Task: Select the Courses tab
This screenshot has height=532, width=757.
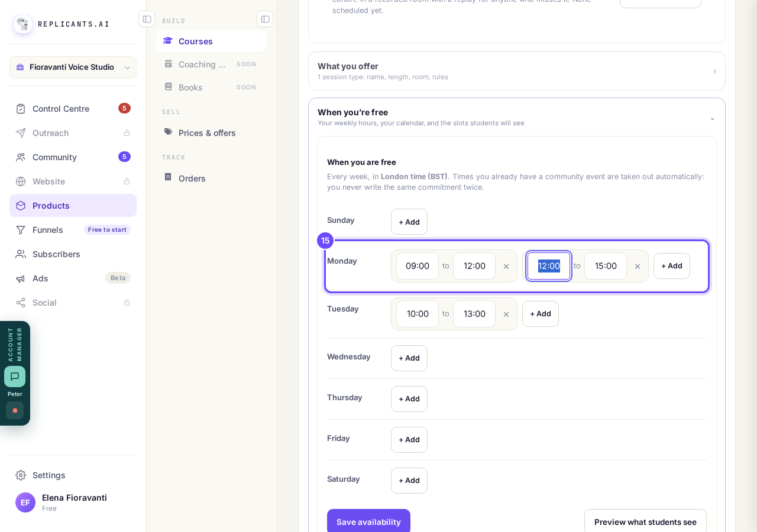Action: 211,41
